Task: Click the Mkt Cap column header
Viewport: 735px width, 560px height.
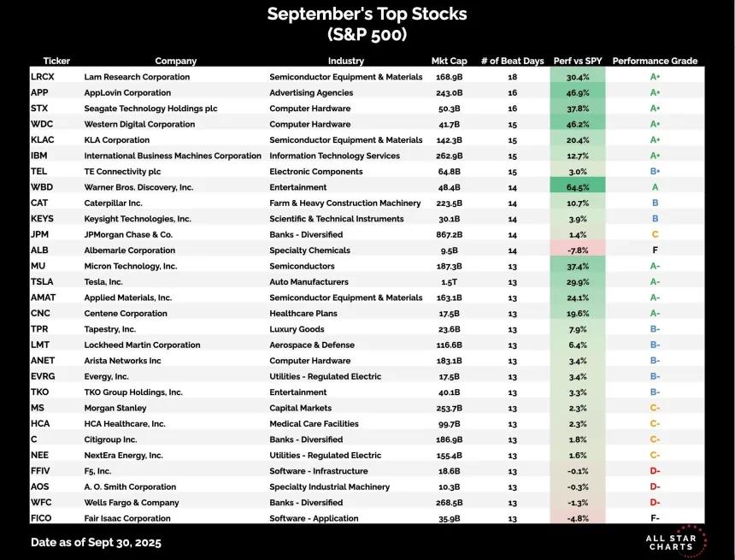Action: click(449, 61)
